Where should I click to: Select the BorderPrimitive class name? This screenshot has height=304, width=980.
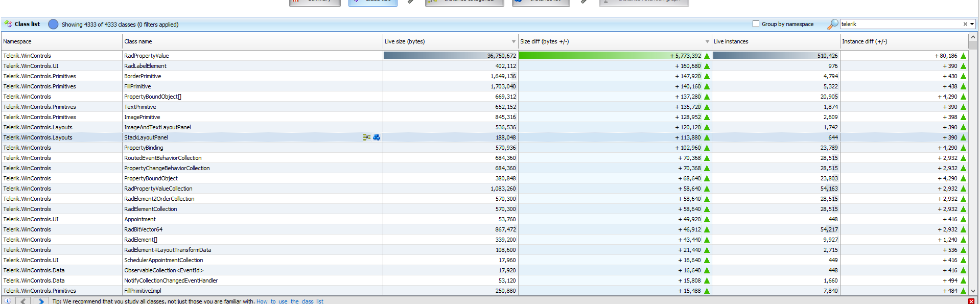coord(143,76)
